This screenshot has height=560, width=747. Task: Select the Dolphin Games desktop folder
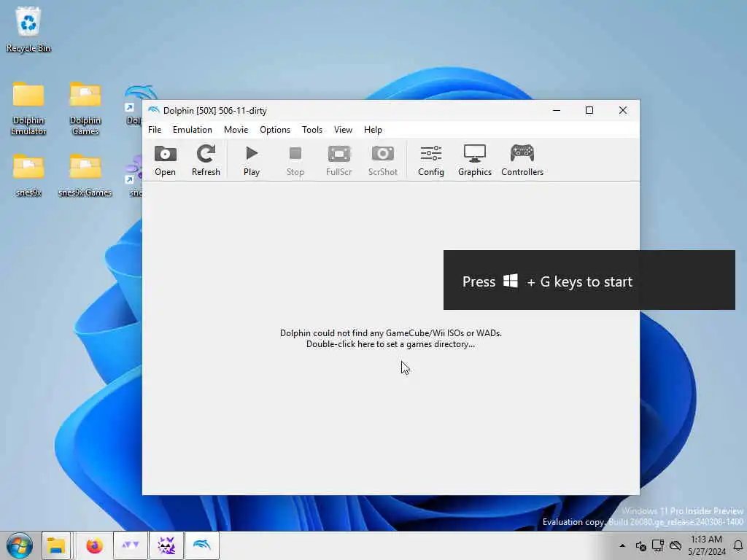(85, 109)
